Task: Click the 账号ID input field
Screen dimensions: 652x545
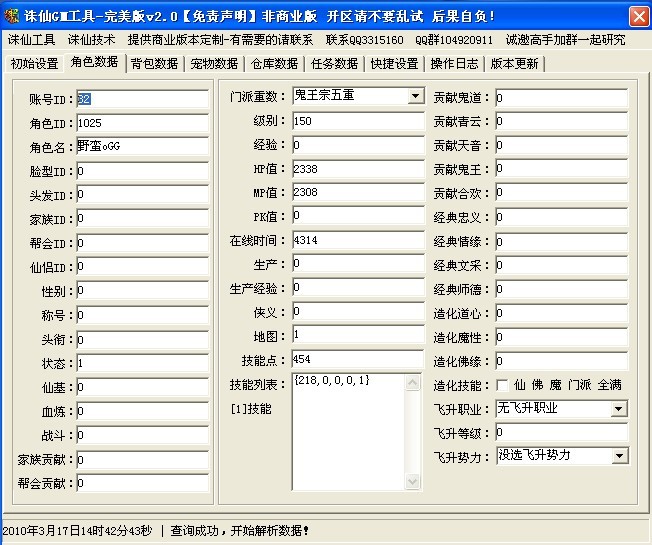Action: 141,99
